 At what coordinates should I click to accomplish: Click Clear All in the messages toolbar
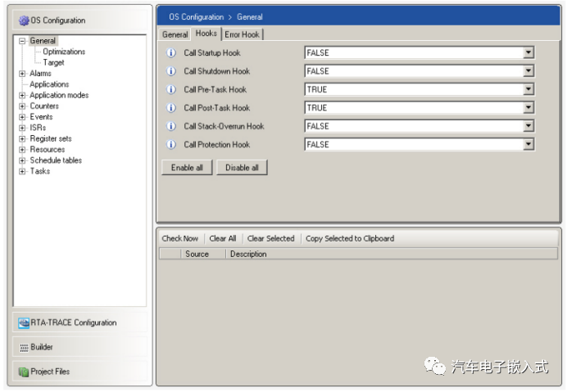click(223, 239)
